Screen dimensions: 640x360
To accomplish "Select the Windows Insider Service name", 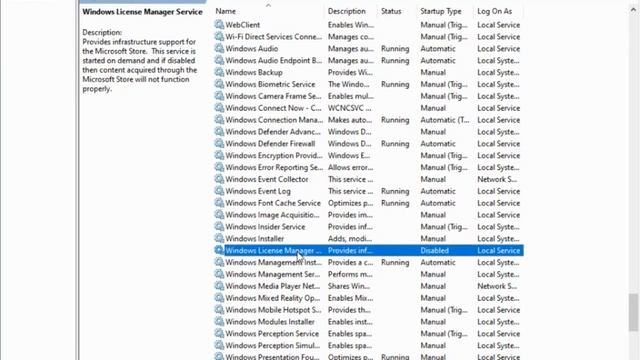I will tap(265, 227).
